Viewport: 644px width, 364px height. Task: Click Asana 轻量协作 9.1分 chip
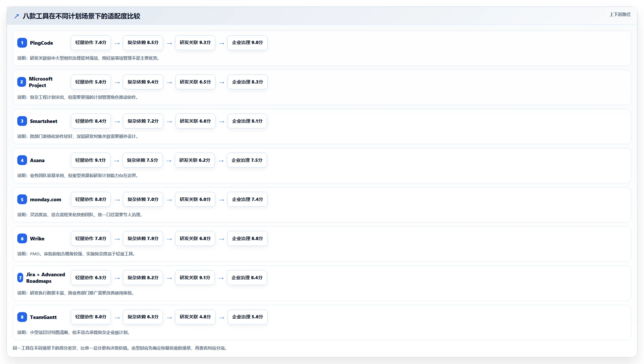point(90,160)
